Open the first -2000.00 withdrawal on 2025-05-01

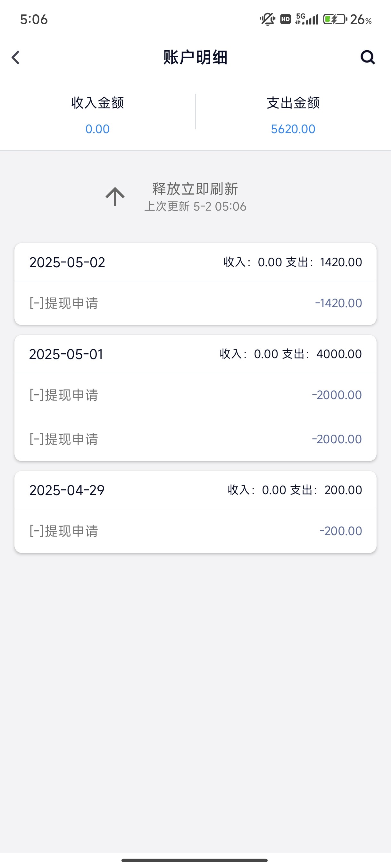[x=195, y=395]
